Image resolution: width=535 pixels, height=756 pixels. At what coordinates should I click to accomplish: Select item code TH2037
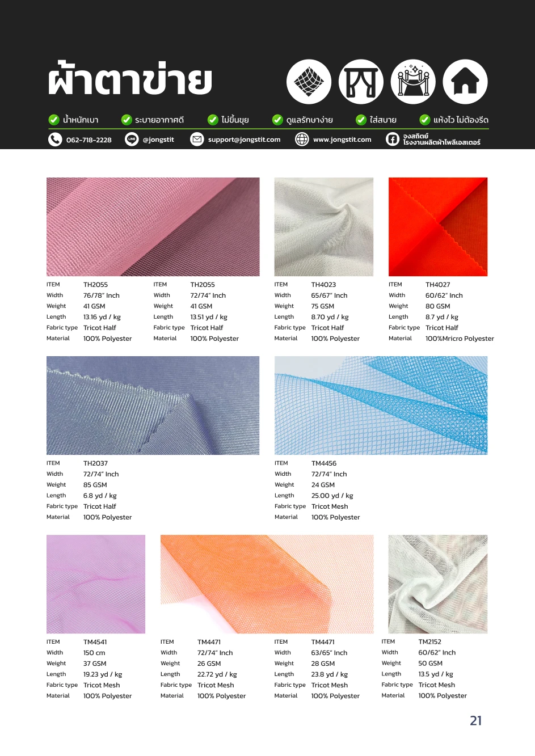tap(95, 463)
